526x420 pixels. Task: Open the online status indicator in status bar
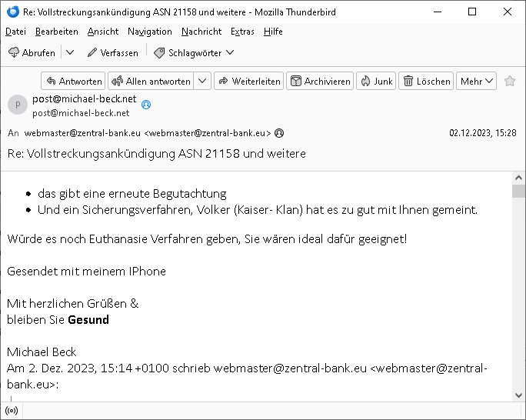(12, 411)
